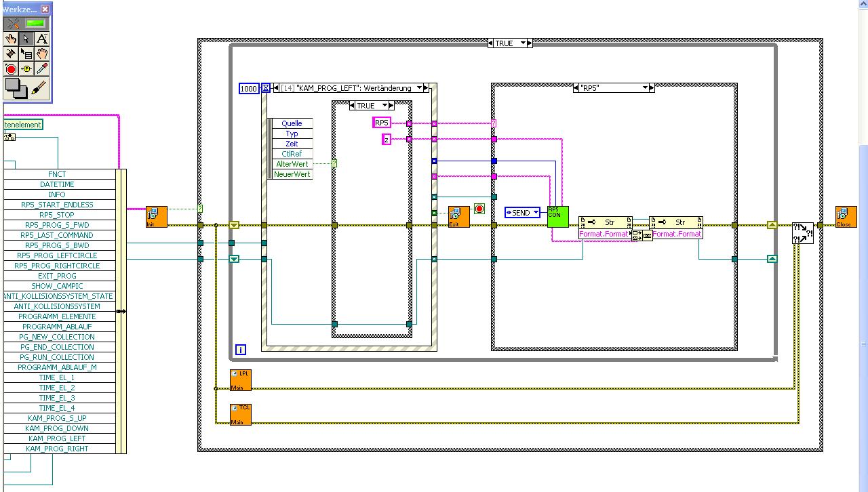
Task: Click the 1000 timeout constant
Action: [249, 89]
